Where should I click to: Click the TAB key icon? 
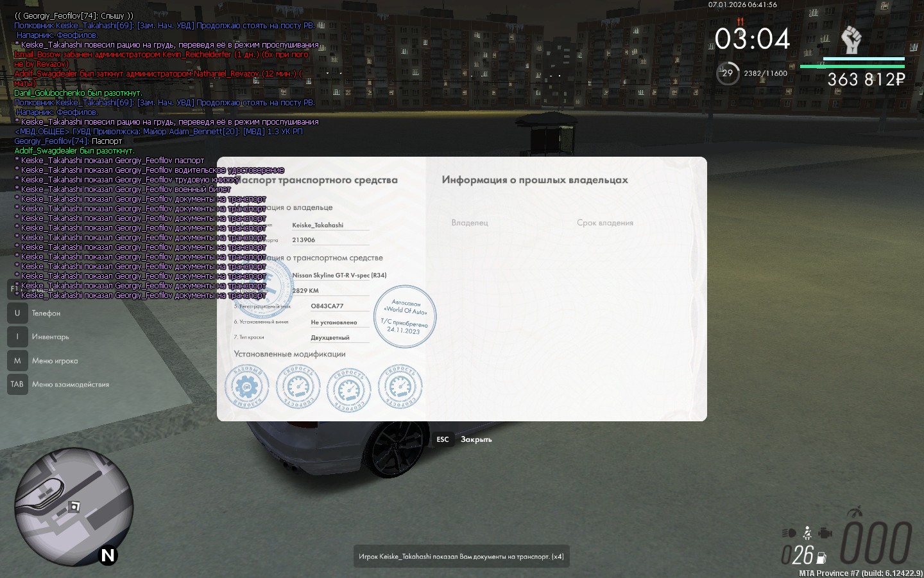tap(17, 384)
